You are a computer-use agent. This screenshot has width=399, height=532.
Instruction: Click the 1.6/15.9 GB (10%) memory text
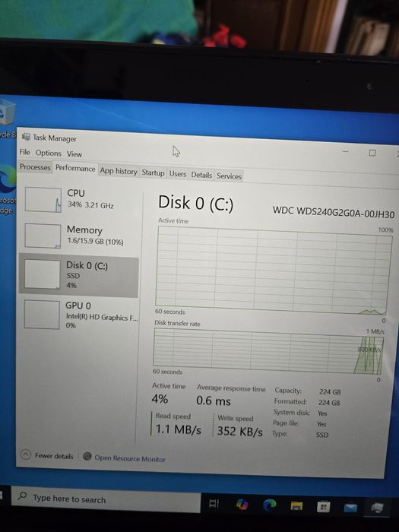click(95, 241)
